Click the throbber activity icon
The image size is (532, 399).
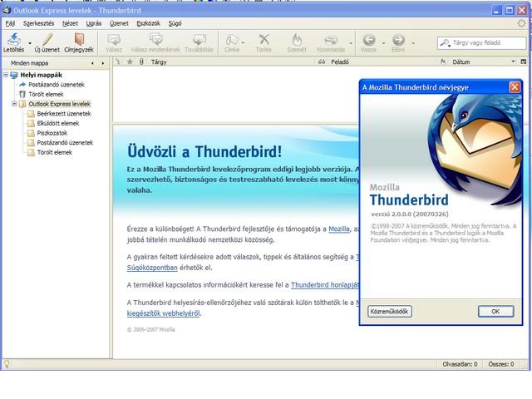click(521, 23)
